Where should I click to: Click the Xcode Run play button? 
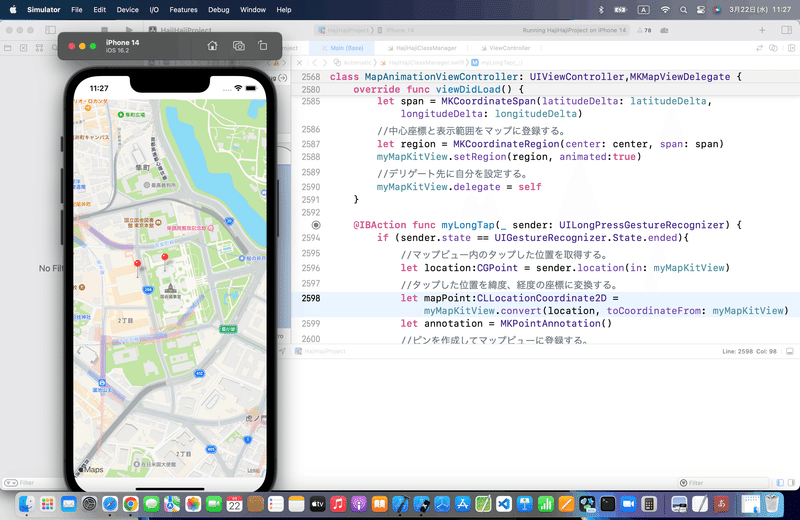pyautogui.click(x=129, y=30)
